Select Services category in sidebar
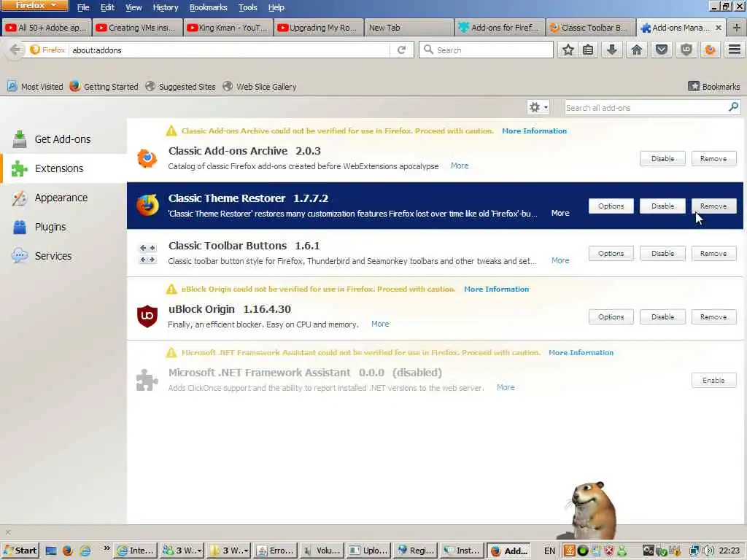Screen dimensions: 747x560 tap(63, 256)
